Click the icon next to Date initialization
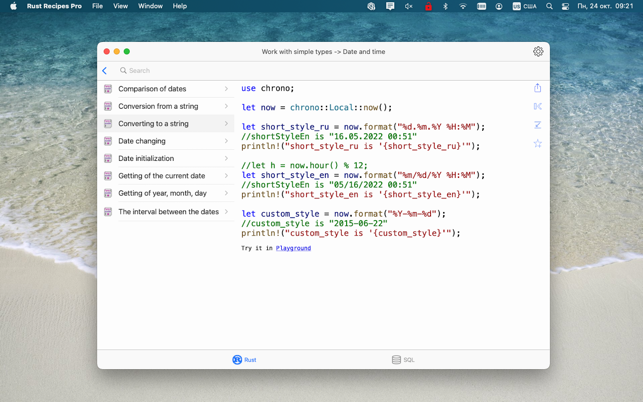643x402 pixels. 108,158
